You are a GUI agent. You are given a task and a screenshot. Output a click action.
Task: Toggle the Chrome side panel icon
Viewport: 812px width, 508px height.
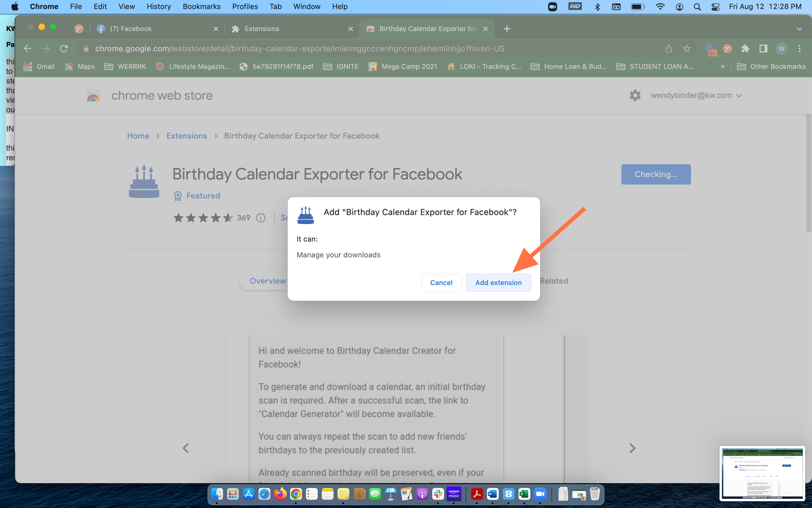pyautogui.click(x=763, y=49)
